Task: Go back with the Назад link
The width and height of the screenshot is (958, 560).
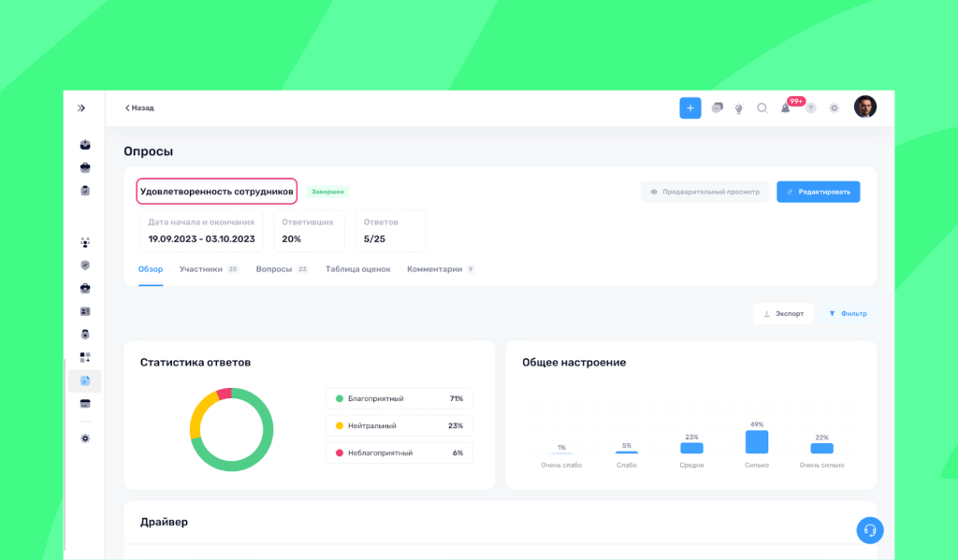Action: [x=139, y=108]
